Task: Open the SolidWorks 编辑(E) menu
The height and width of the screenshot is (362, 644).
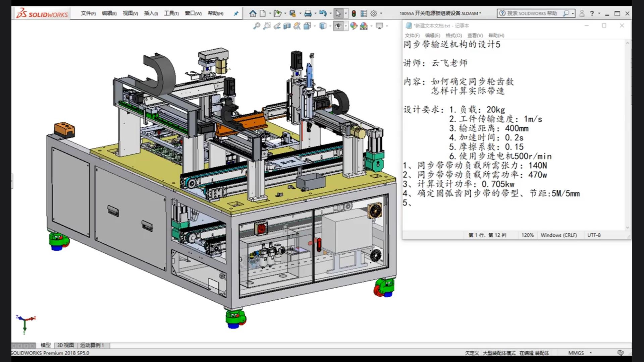Action: (109, 13)
